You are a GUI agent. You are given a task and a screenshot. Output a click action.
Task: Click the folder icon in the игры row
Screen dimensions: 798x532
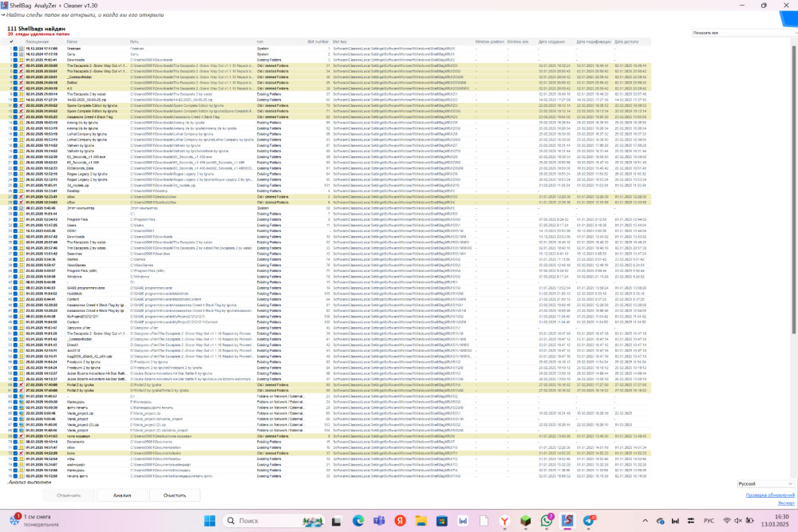tap(21, 459)
